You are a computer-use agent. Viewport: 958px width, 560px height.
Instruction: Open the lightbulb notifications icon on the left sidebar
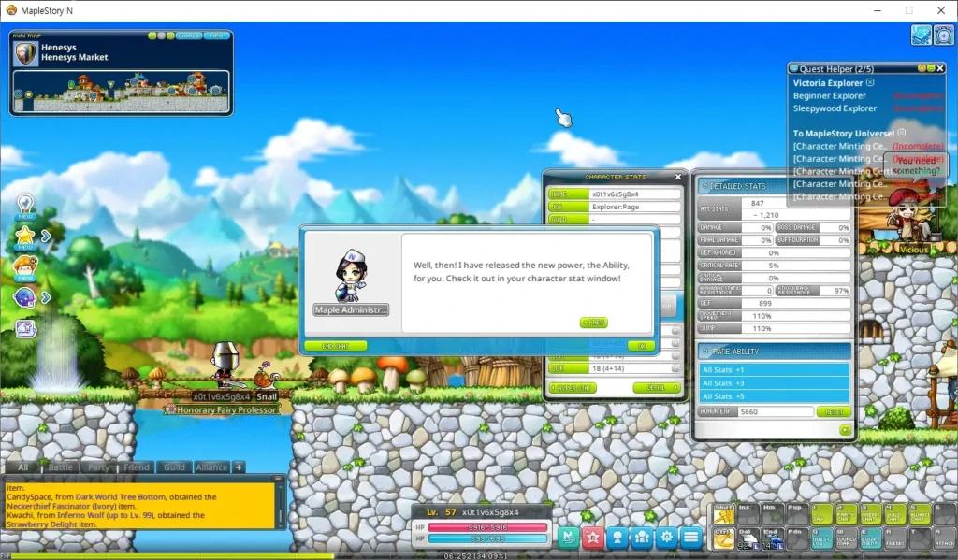pyautogui.click(x=25, y=207)
